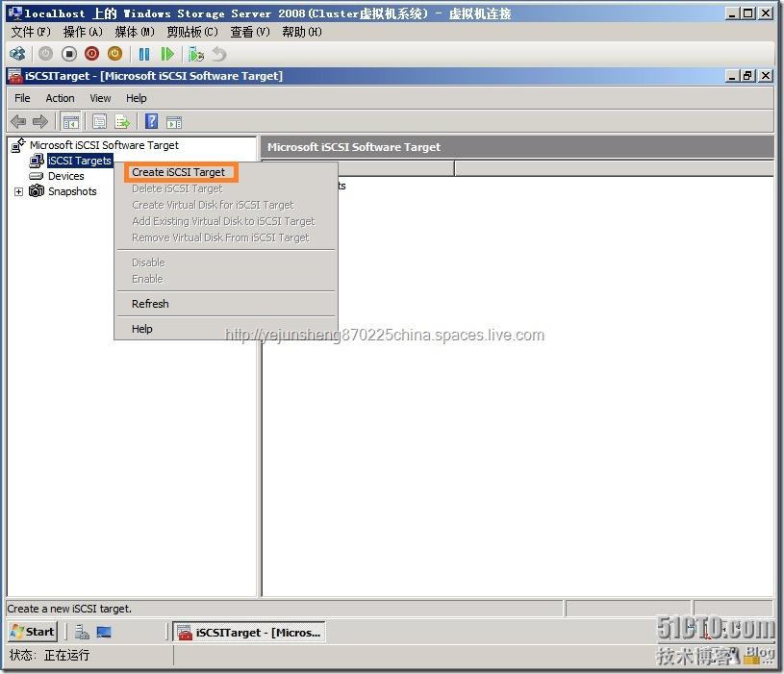784x674 pixels.
Task: Click Server Manager quick launch icon
Action: click(x=82, y=632)
